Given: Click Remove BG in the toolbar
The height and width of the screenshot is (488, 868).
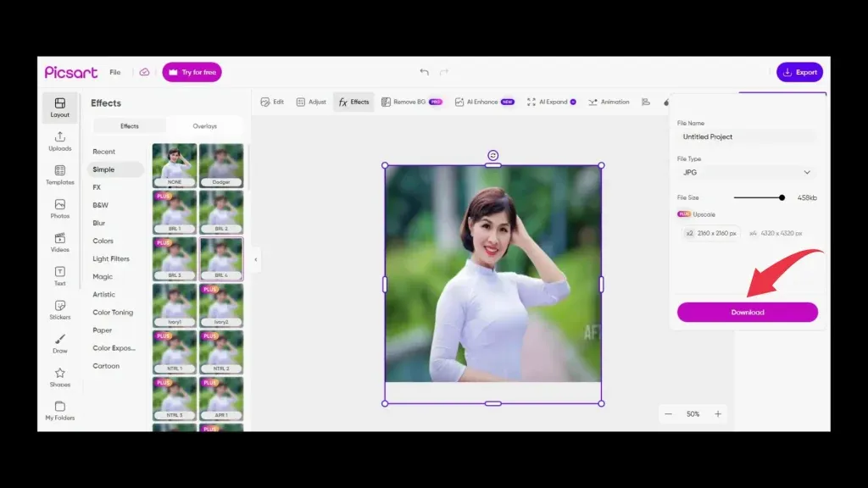Looking at the screenshot, I should pos(412,102).
